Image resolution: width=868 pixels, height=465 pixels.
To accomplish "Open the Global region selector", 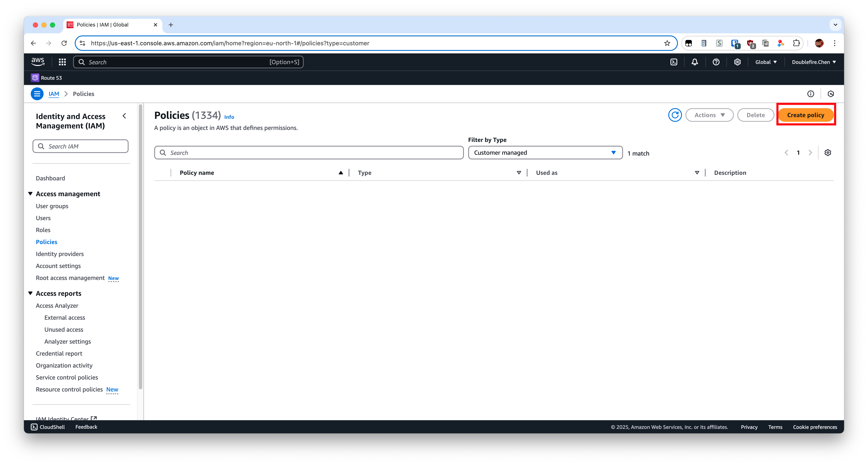I will click(766, 62).
